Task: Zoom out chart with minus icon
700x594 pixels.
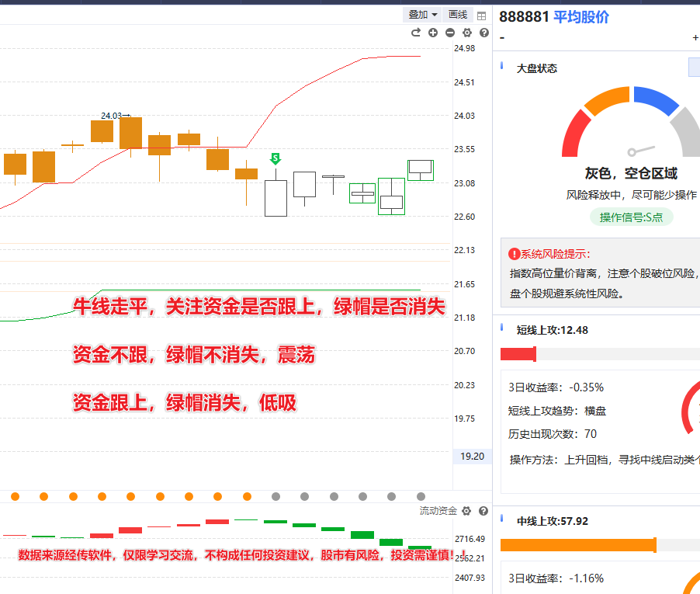Action: click(450, 33)
